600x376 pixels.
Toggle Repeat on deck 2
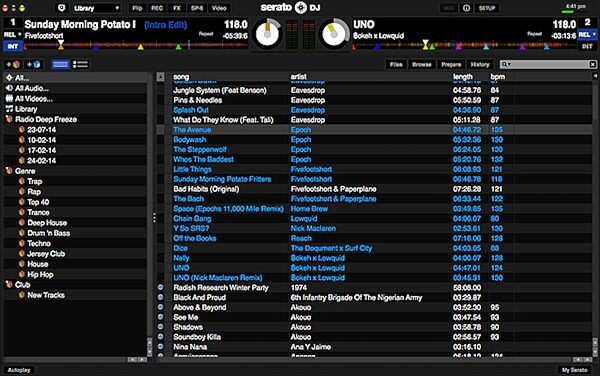[534, 34]
